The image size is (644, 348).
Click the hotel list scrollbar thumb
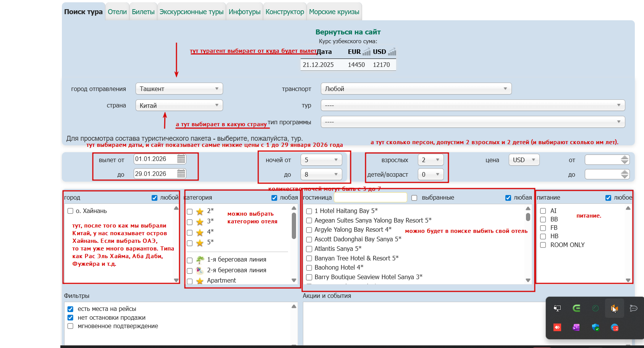point(528,217)
